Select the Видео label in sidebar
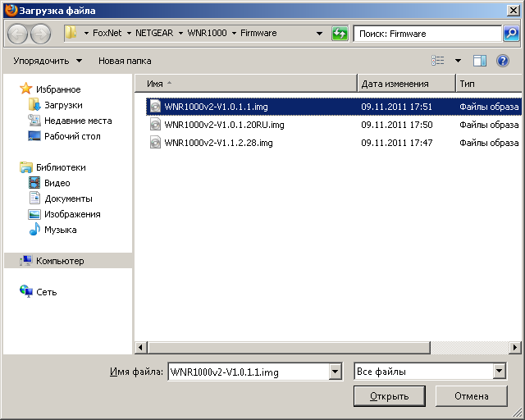The height and width of the screenshot is (420, 525). pyautogui.click(x=57, y=183)
